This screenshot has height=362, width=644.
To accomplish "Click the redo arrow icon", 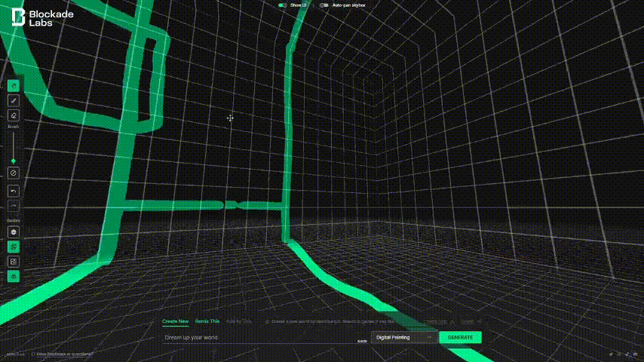I will (x=14, y=206).
